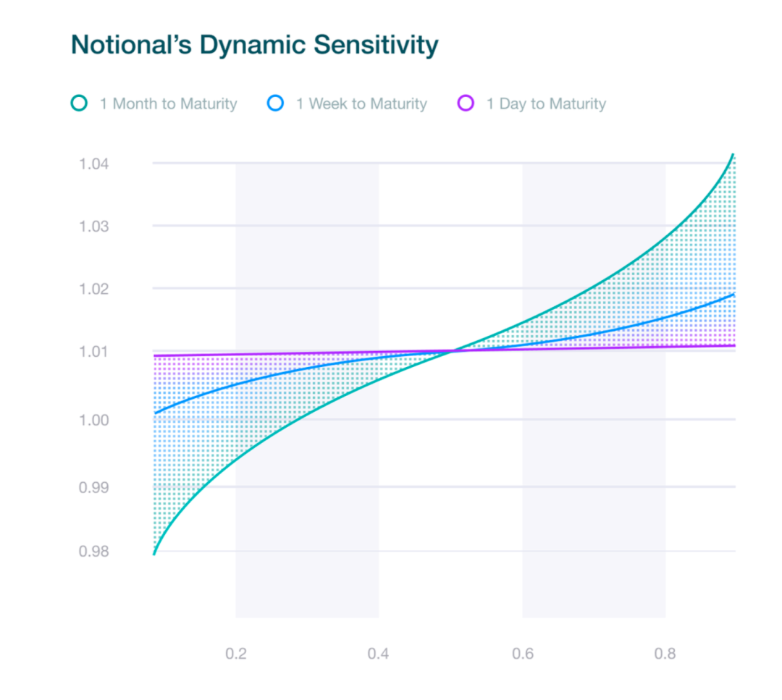This screenshot has width=782, height=700.
Task: Click the 0.98 y-axis label
Action: (x=94, y=552)
